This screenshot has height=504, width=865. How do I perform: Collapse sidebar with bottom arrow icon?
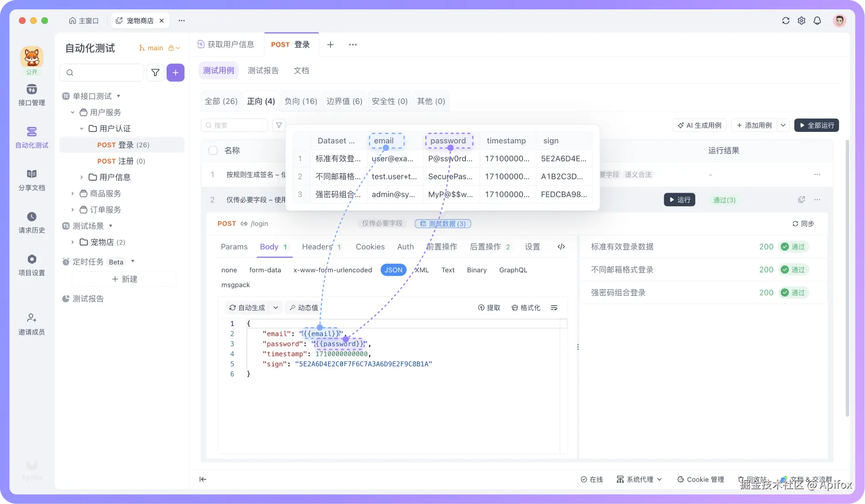tap(203, 479)
